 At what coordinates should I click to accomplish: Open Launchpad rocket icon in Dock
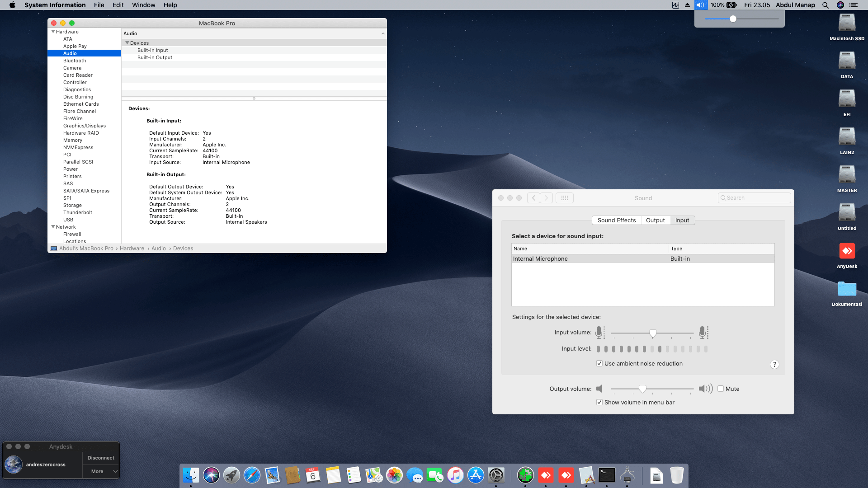coord(231,475)
